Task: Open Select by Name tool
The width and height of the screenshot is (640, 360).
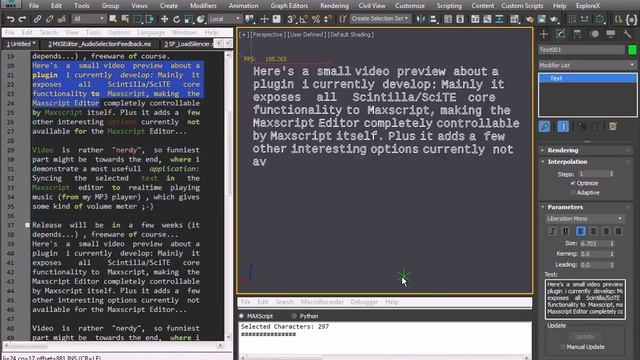Action: click(x=125, y=19)
